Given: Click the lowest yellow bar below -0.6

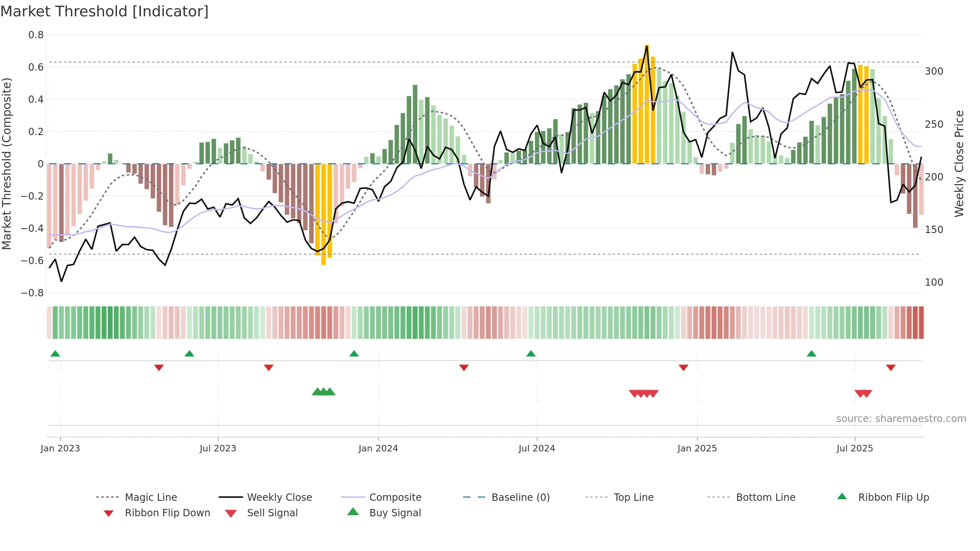Looking at the screenshot, I should point(323,214).
